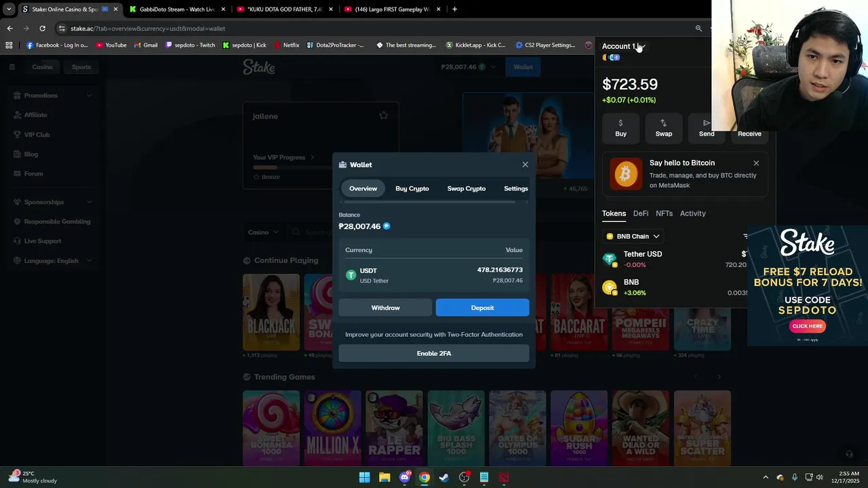Click the browser Back arrow
Viewport: 868px width, 488px height.
[x=9, y=28]
